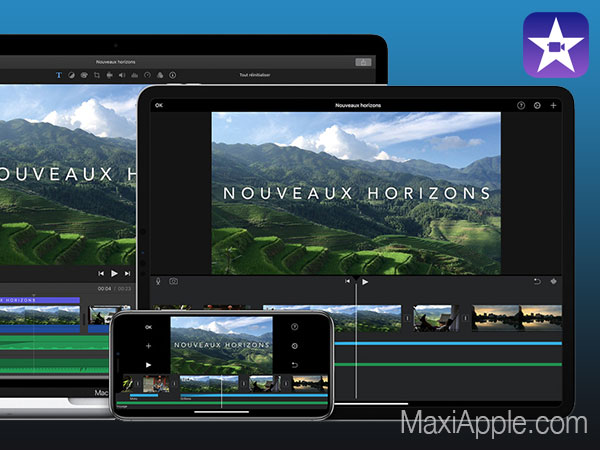Open project settings gear on the iPad
This screenshot has height=450, width=600.
(537, 105)
